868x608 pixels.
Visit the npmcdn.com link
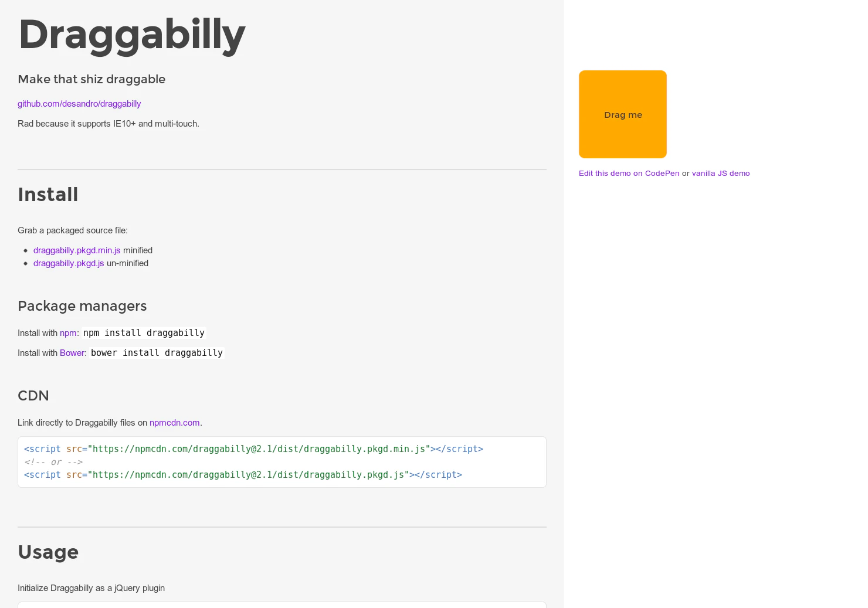pyautogui.click(x=174, y=423)
